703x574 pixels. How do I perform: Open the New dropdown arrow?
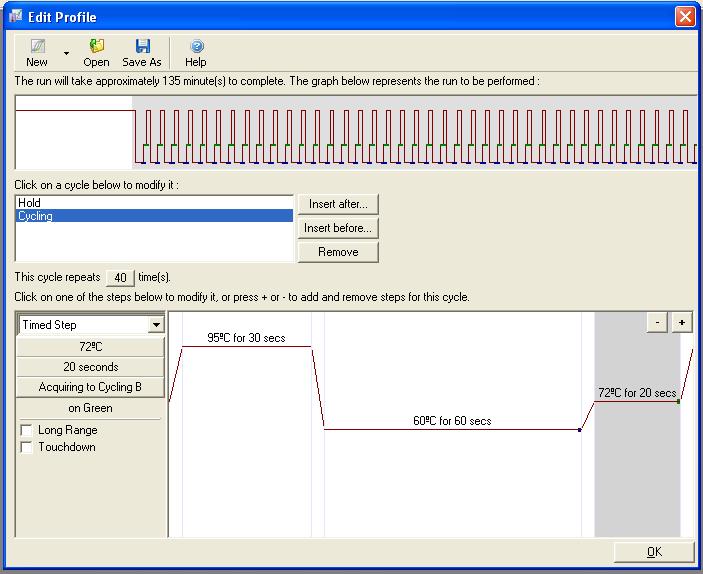pyautogui.click(x=66, y=53)
